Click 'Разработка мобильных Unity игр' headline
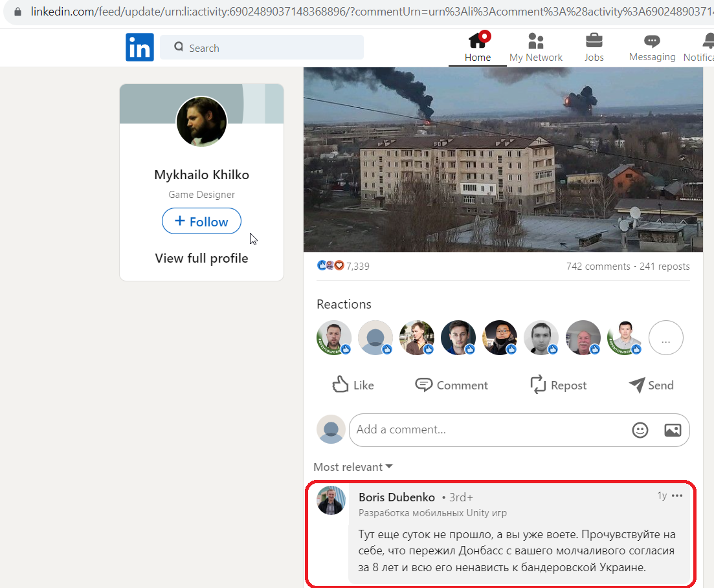714x588 pixels. (x=432, y=513)
